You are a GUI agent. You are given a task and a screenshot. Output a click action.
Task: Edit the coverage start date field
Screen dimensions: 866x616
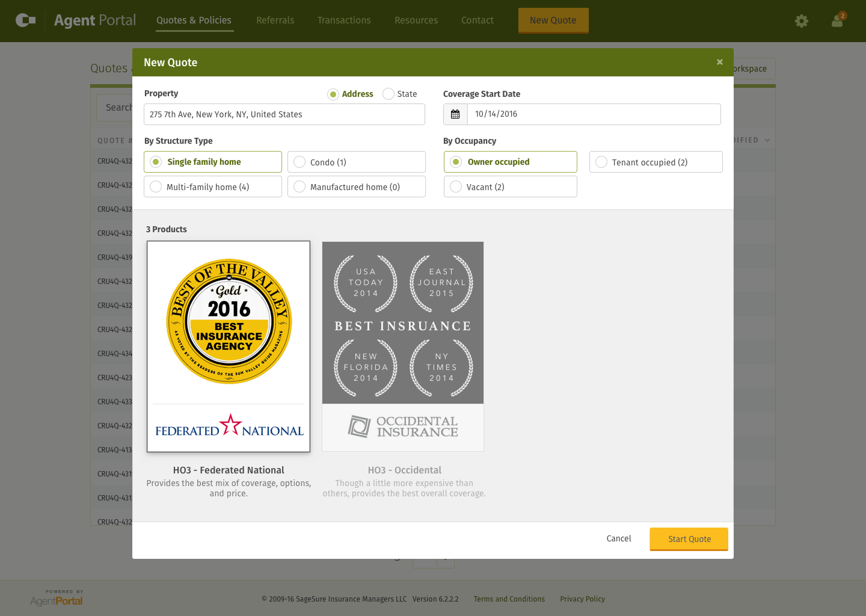pos(594,114)
